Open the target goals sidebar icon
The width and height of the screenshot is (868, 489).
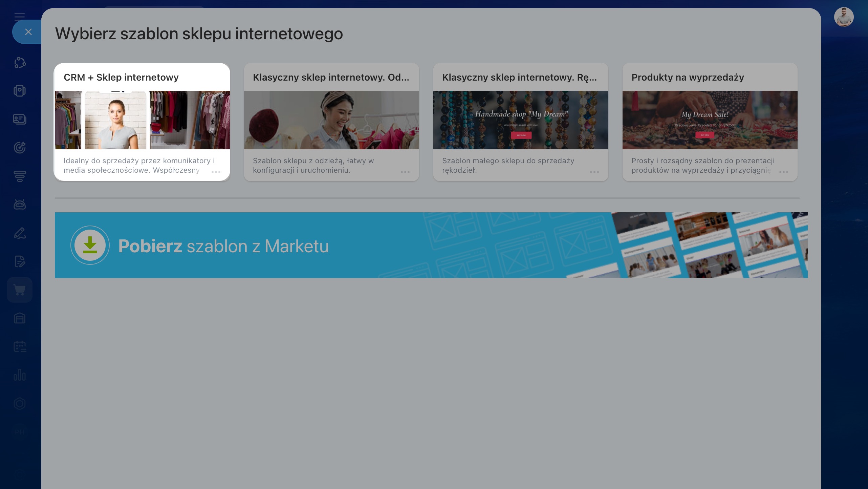(x=20, y=148)
